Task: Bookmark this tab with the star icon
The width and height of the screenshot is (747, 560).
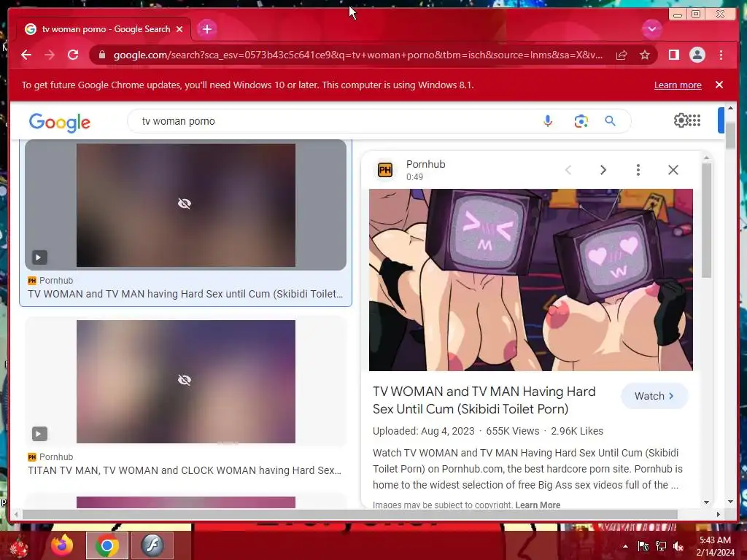Action: [x=645, y=55]
